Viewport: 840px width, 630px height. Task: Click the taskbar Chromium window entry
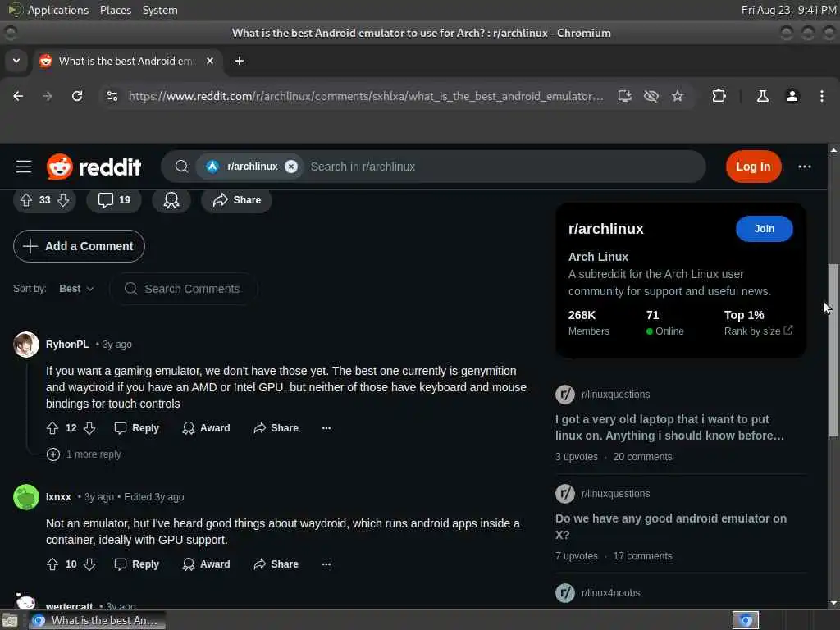coord(97,621)
